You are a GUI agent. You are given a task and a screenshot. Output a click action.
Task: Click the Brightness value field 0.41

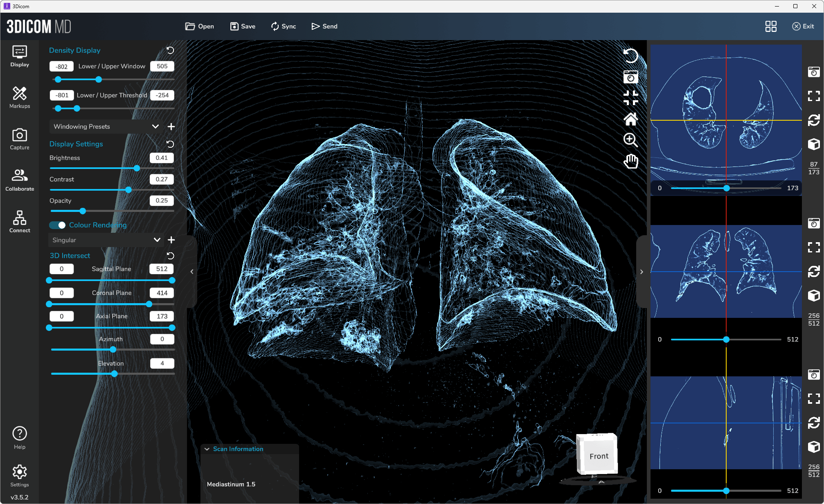click(162, 158)
